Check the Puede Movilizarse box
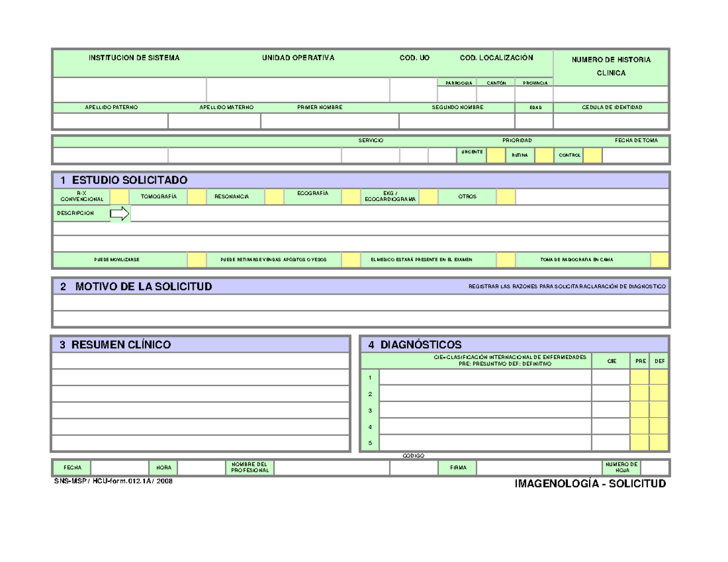This screenshot has height=562, width=728. click(x=197, y=260)
